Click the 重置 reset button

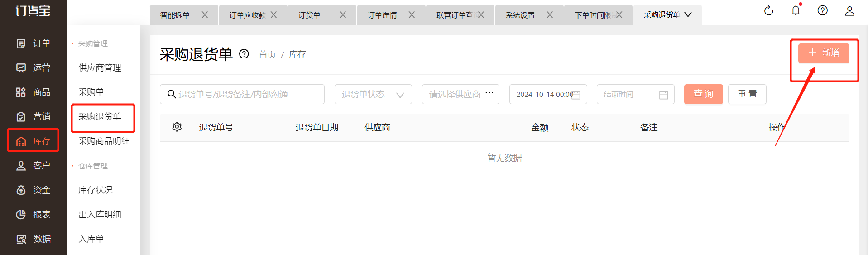(747, 94)
